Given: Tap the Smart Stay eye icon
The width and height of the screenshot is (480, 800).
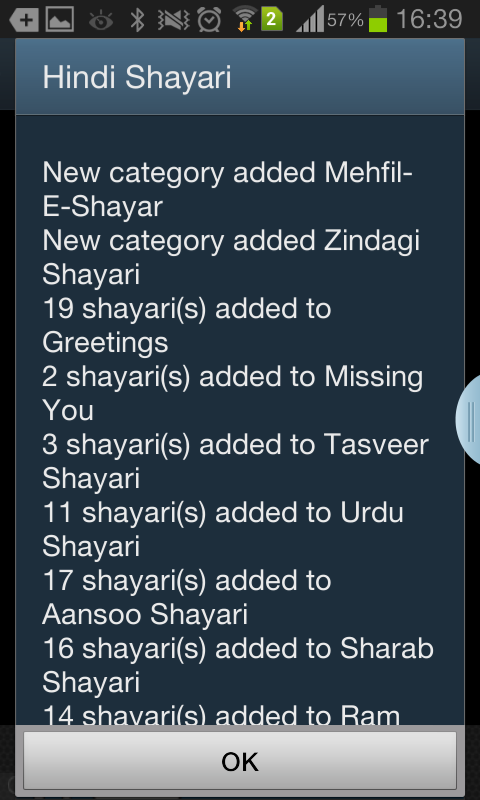Looking at the screenshot, I should coord(102,21).
